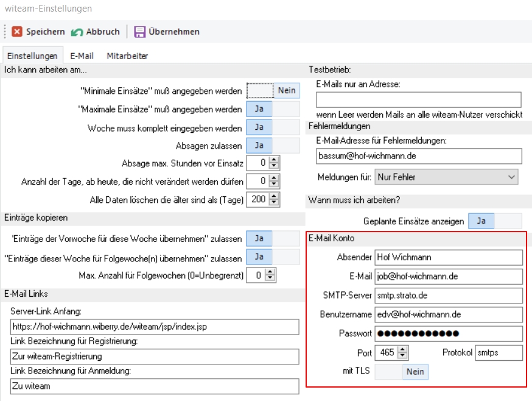Open the Mitarbeiter tab
Image resolution: width=532 pixels, height=401 pixels.
point(127,55)
